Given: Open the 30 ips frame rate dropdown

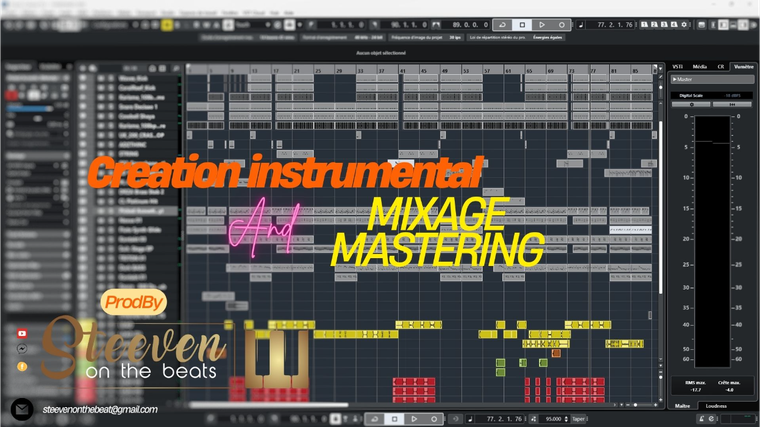Looking at the screenshot, I should coord(455,37).
